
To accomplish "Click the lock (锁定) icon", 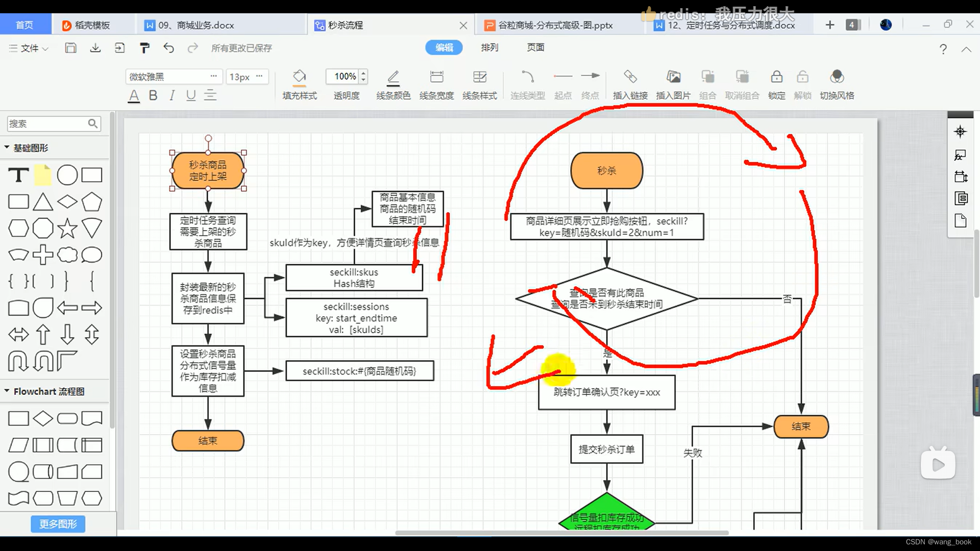I will 777,85.
